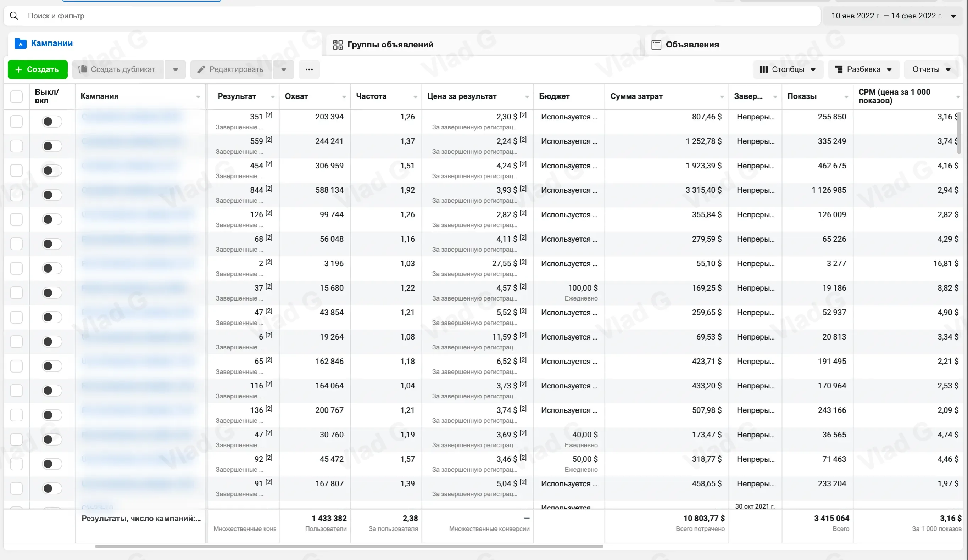Click the green Создать button
This screenshot has height=560, width=968.
(x=38, y=69)
